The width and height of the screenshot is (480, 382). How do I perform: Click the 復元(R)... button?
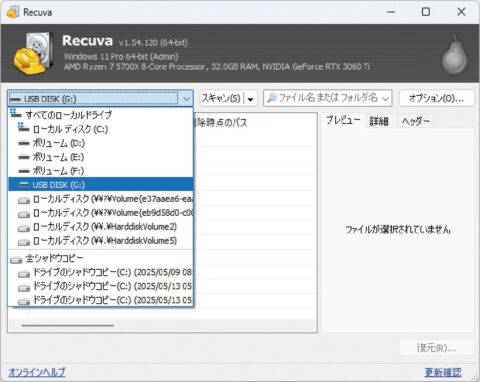[x=437, y=348]
